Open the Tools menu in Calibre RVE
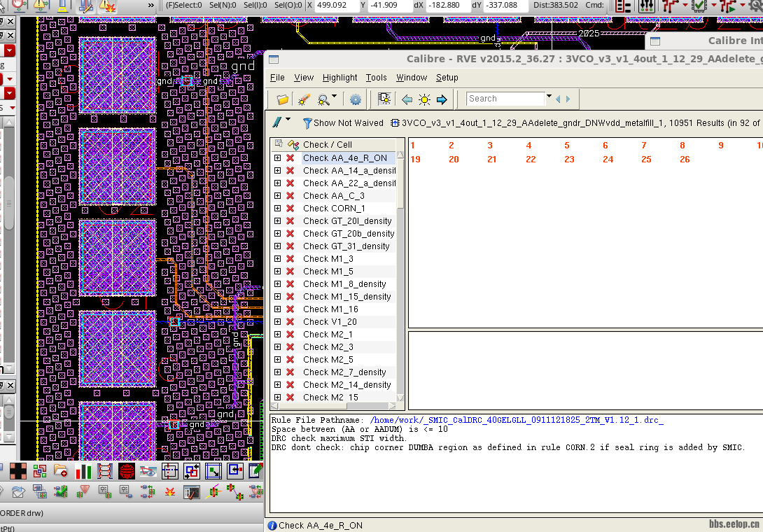The height and width of the screenshot is (532, 763). point(376,78)
